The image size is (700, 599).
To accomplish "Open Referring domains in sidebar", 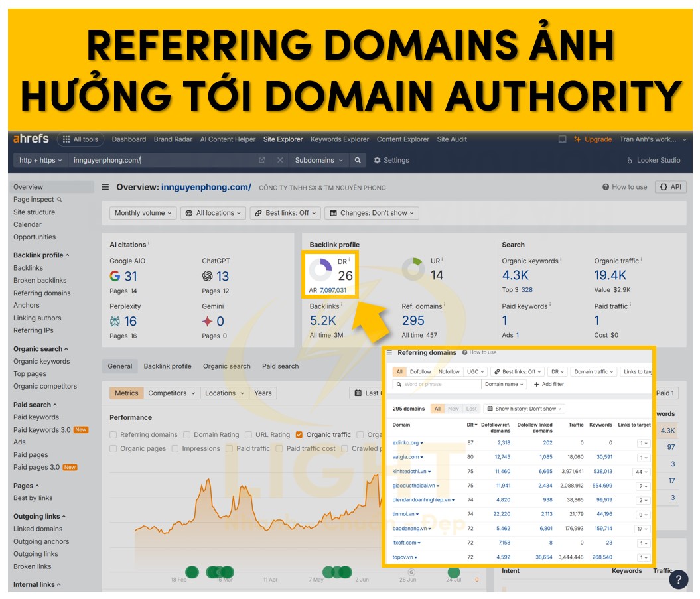I will (x=42, y=293).
